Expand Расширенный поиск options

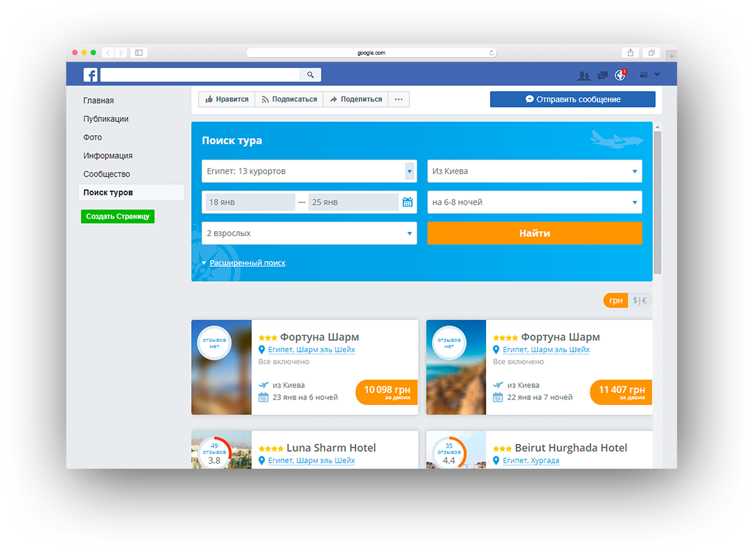[x=247, y=263]
